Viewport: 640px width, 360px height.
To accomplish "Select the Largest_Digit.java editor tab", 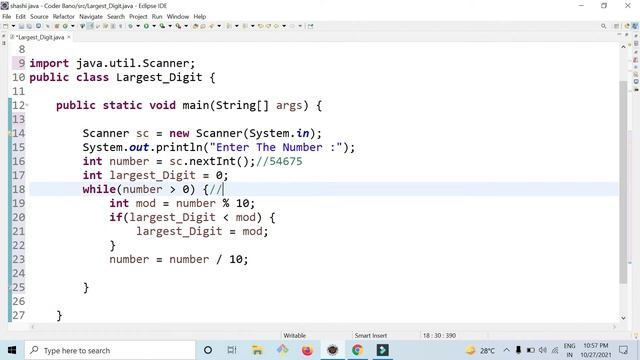I will click(40, 37).
